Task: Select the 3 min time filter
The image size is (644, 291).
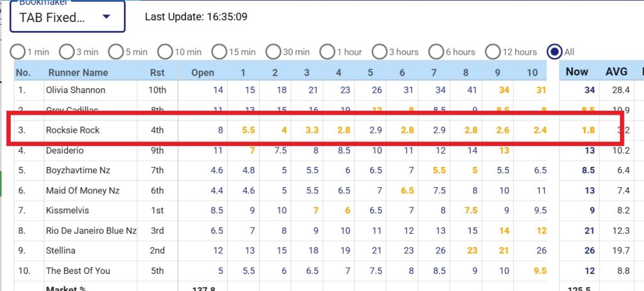Action: click(67, 52)
